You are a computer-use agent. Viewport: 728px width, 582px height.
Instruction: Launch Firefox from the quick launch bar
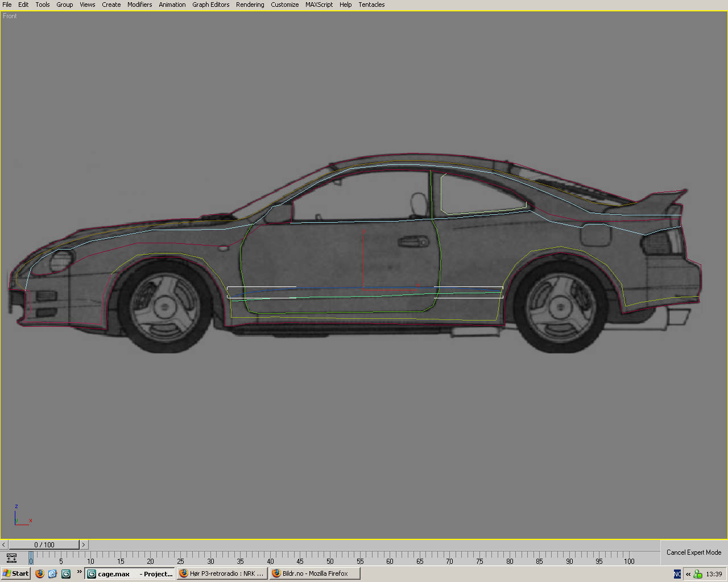point(39,573)
